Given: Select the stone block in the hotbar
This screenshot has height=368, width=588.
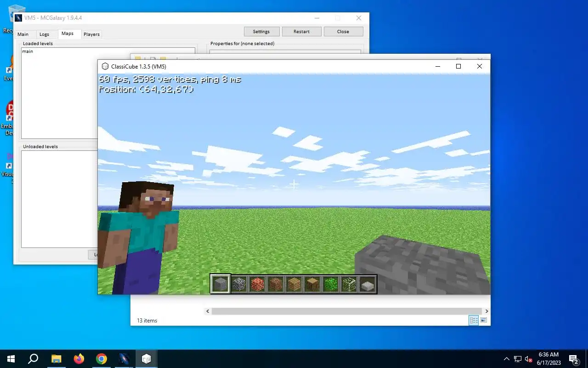Looking at the screenshot, I should click(x=220, y=284).
